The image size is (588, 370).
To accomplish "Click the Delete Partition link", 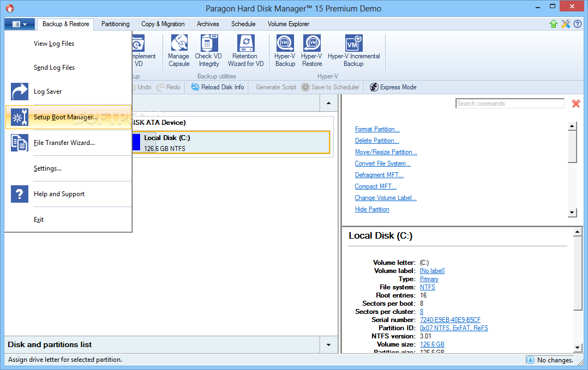I will [x=377, y=141].
